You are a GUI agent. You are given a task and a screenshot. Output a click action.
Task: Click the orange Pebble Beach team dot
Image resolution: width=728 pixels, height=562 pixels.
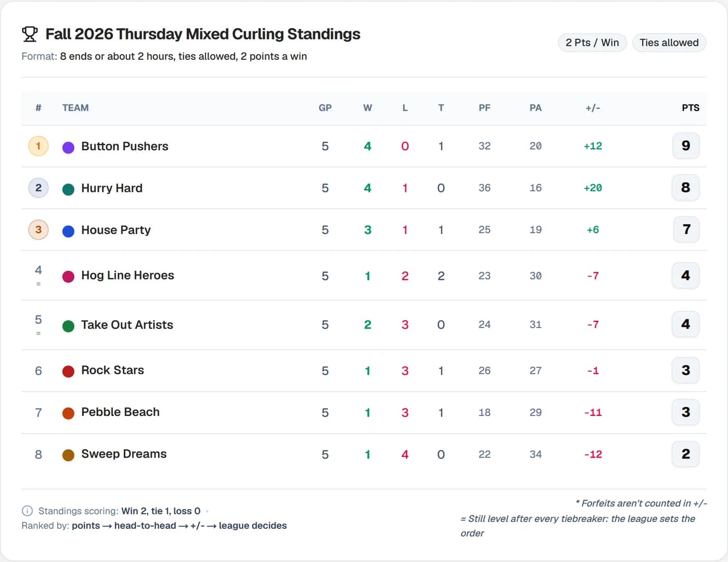tap(68, 413)
